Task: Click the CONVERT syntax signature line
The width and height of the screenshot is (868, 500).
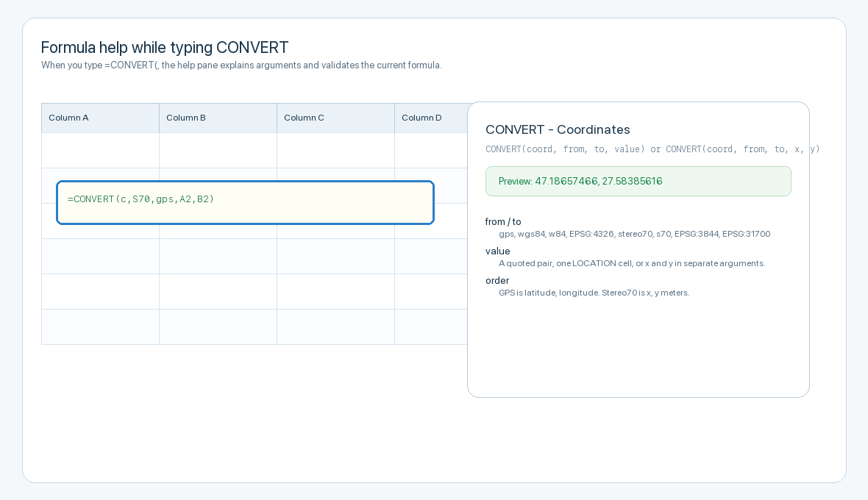Action: point(652,149)
